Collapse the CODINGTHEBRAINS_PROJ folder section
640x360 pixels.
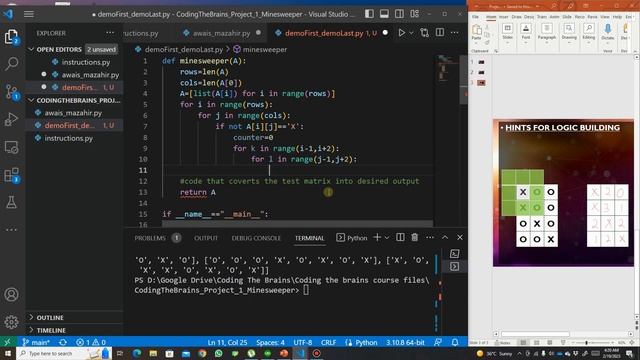[x=31, y=100]
